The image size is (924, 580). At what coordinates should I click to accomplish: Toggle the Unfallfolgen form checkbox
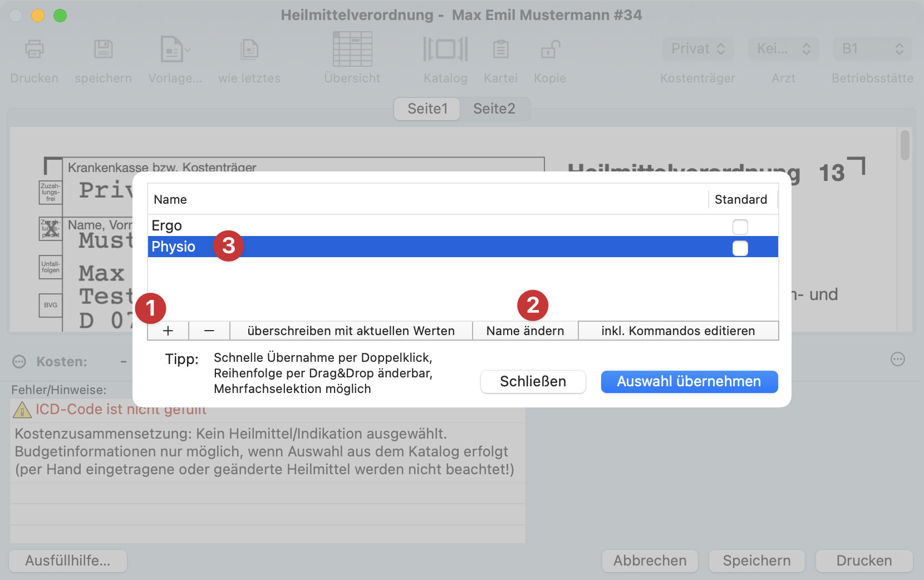click(51, 267)
